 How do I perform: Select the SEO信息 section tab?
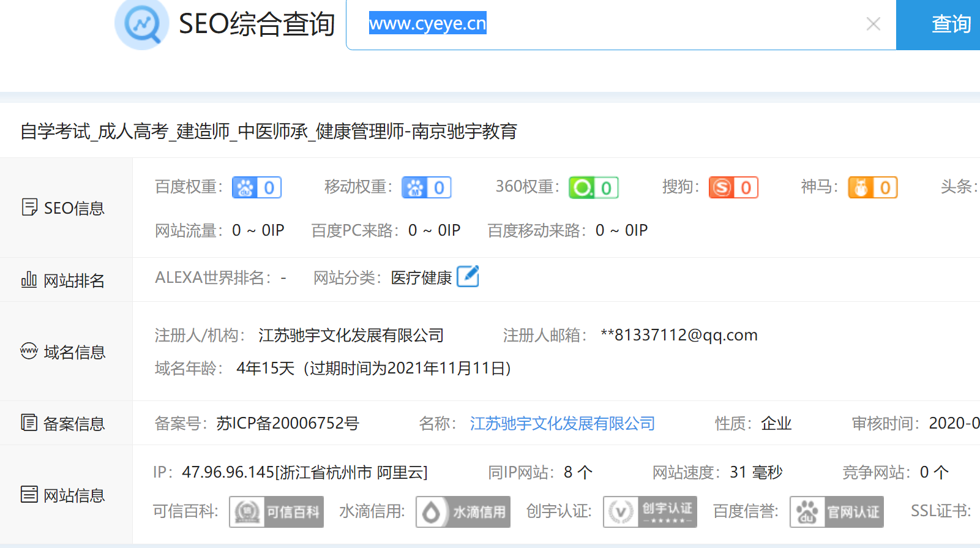coord(64,208)
